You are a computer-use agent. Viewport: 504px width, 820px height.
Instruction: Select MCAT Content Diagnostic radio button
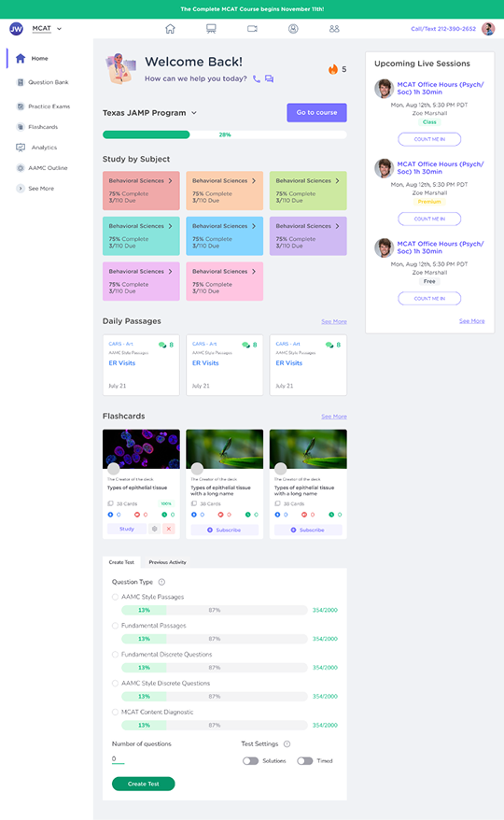pos(115,712)
